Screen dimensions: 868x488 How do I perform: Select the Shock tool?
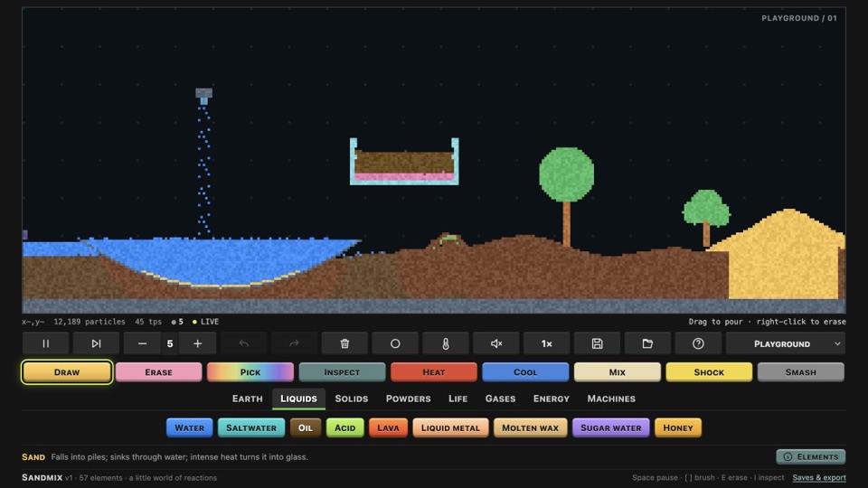709,371
